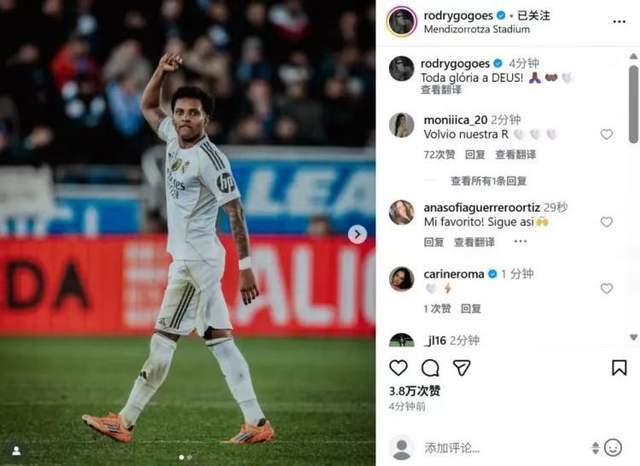Like carineroma's comment
Viewport: 640px width, 466px height.
pos(607,288)
